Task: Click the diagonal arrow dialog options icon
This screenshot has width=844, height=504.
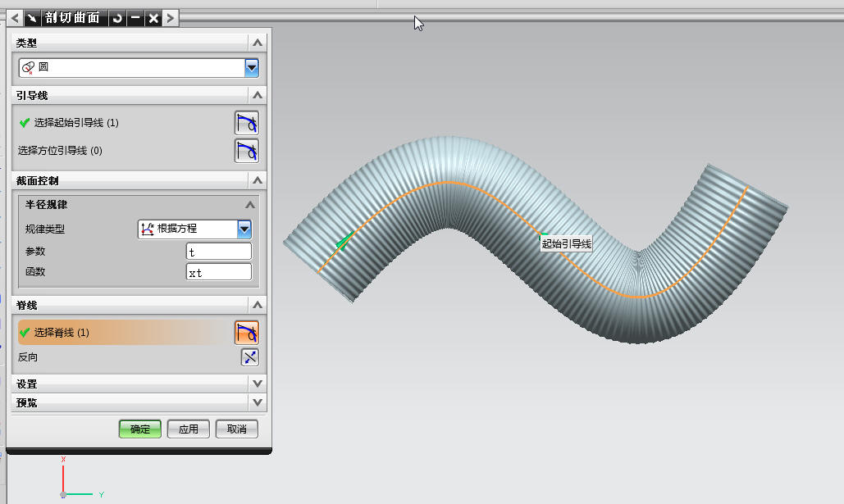Action: pyautogui.click(x=32, y=18)
